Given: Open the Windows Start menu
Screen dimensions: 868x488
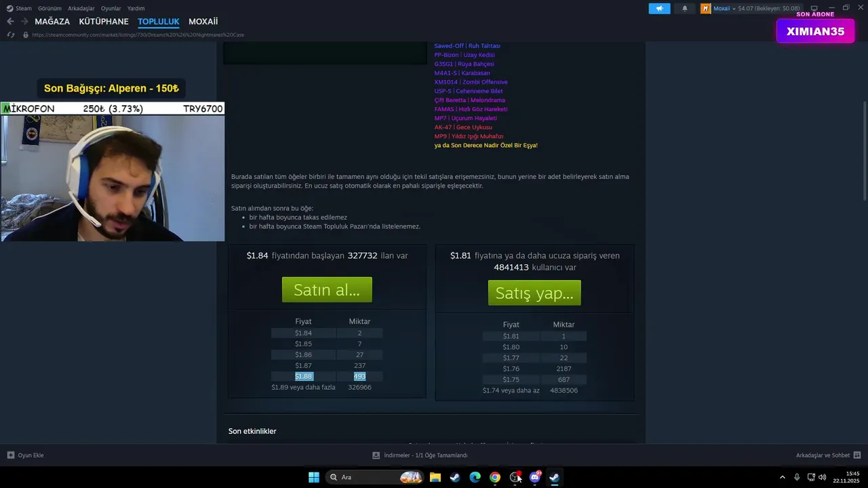Looking at the screenshot, I should click(x=314, y=477).
